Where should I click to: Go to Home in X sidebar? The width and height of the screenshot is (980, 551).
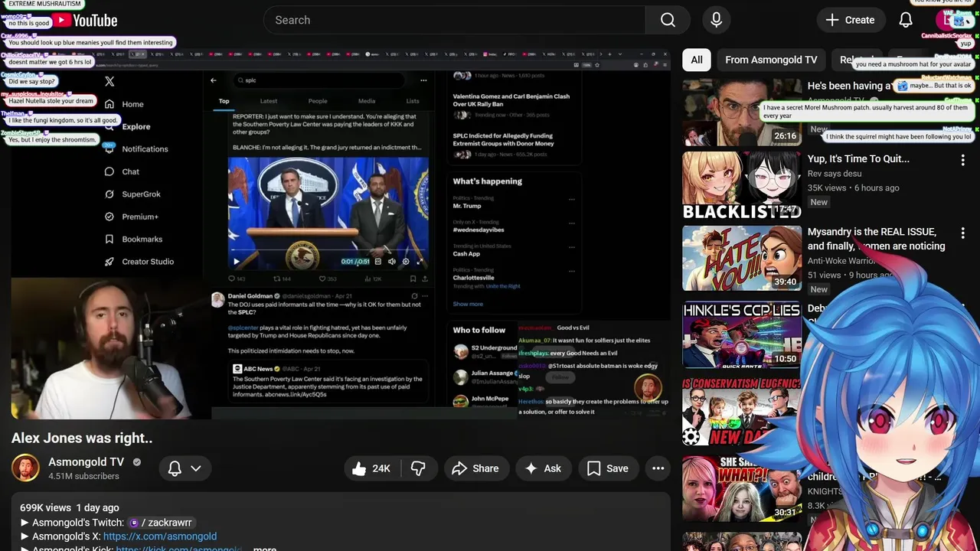point(124,104)
